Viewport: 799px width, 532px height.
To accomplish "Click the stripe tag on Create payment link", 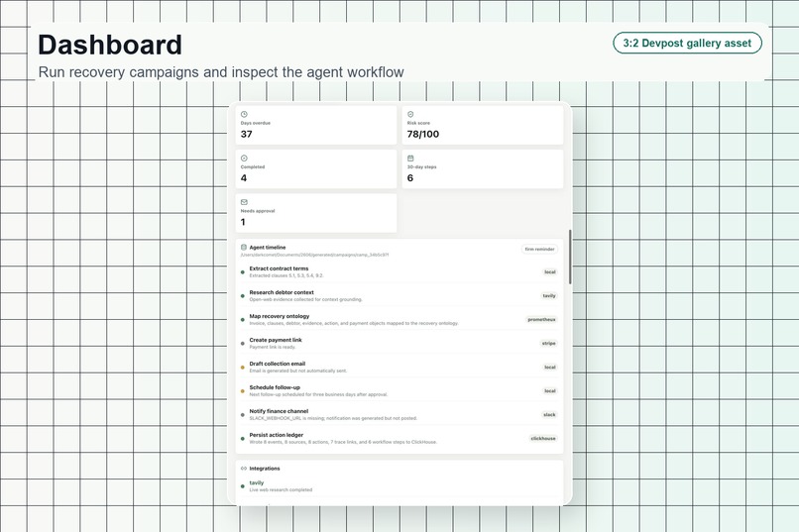I will click(549, 343).
